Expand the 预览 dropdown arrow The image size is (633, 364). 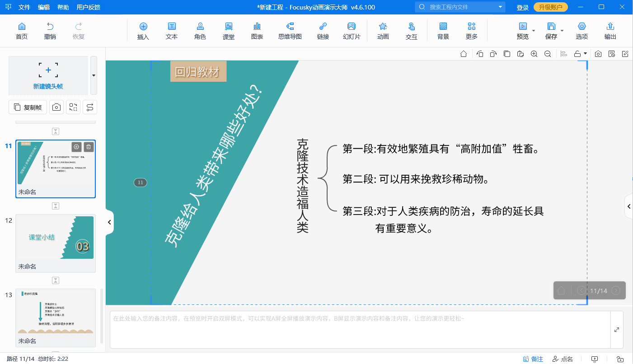tap(534, 31)
